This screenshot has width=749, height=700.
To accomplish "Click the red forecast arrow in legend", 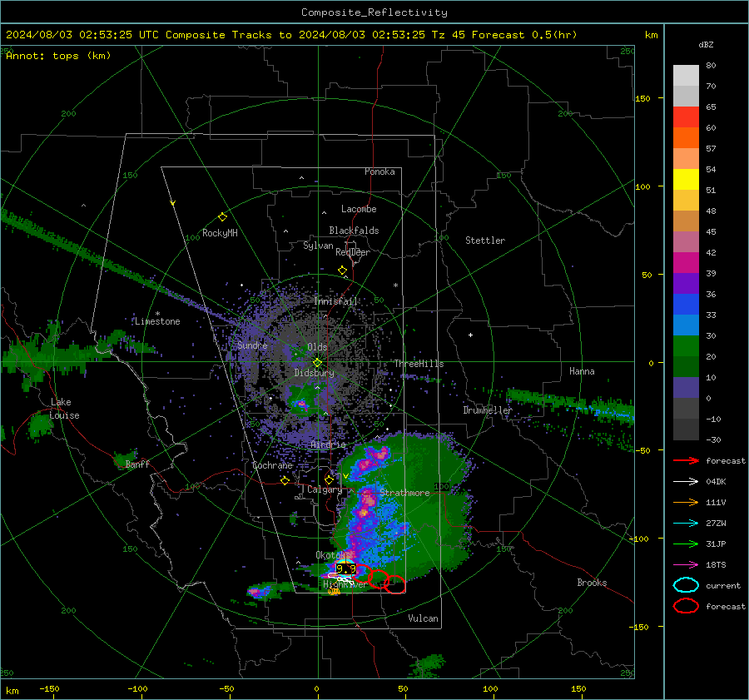I will pos(686,460).
